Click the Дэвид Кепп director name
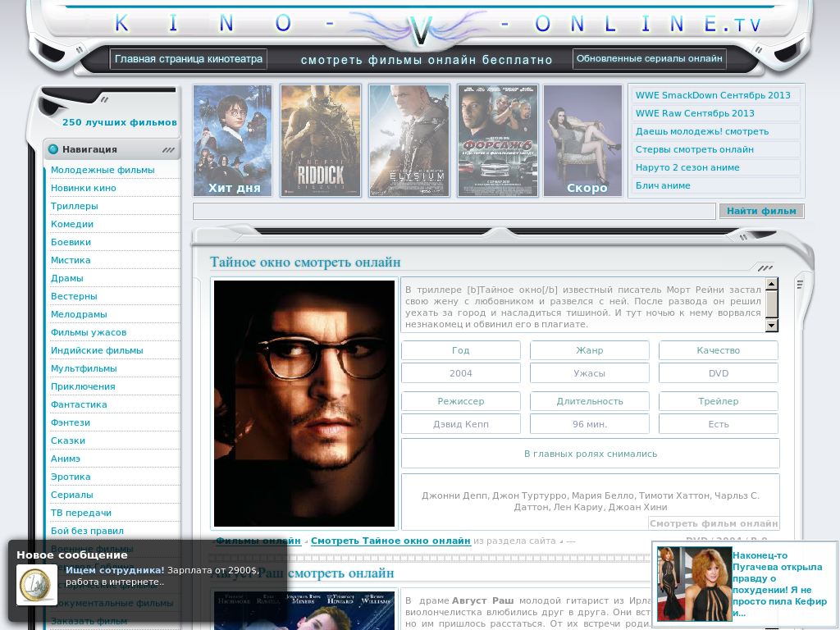Screen dimensions: 840x630 click(461, 424)
